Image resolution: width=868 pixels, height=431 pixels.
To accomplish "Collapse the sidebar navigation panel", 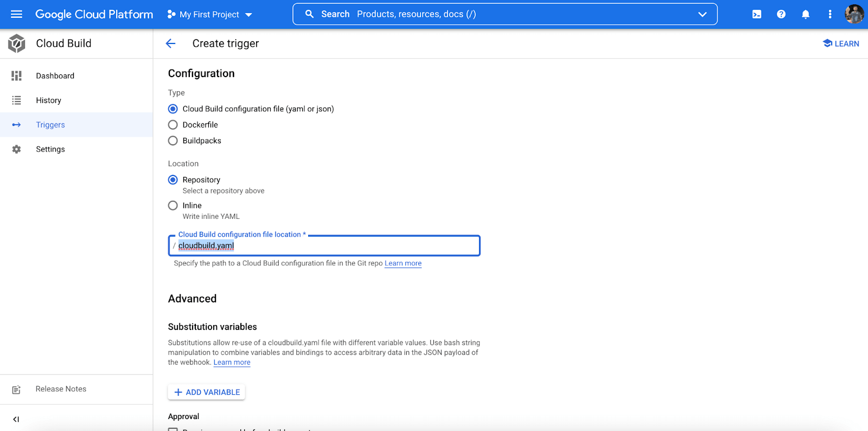I will tap(16, 419).
